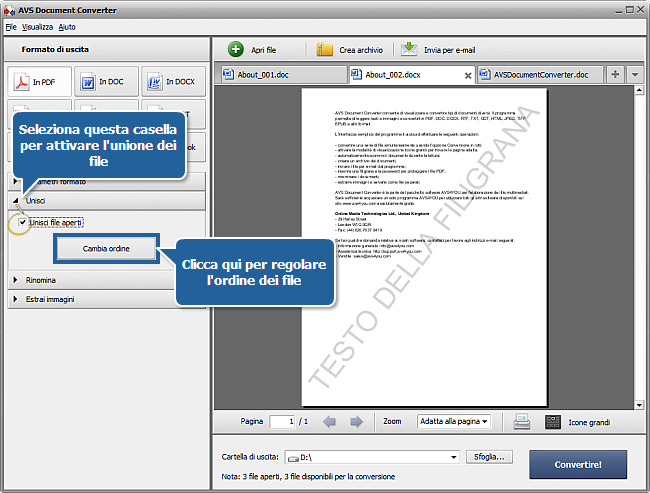Open the Zoom Adatta alla pagina dropdown

(454, 421)
